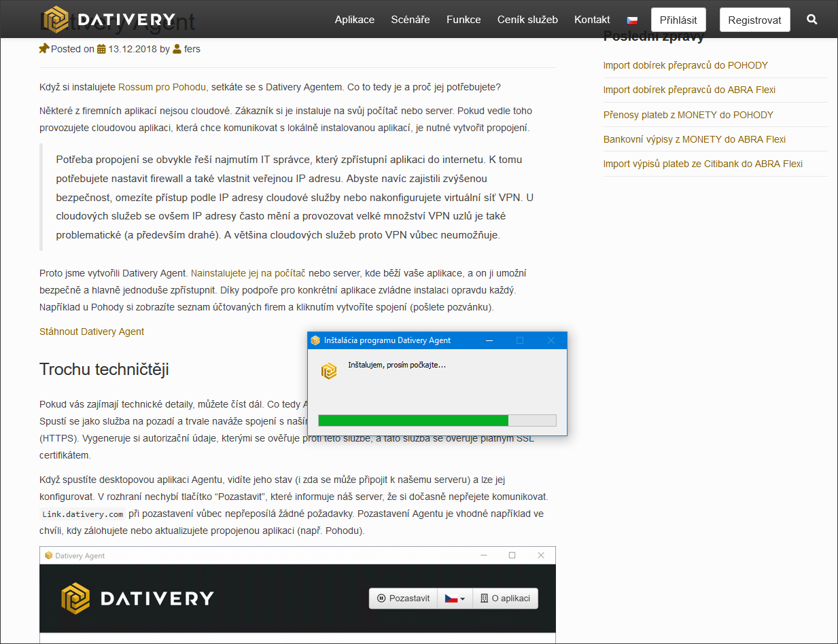Open Import dobírek přepravců do POHODY
This screenshot has height=644, width=838.
[x=686, y=65]
